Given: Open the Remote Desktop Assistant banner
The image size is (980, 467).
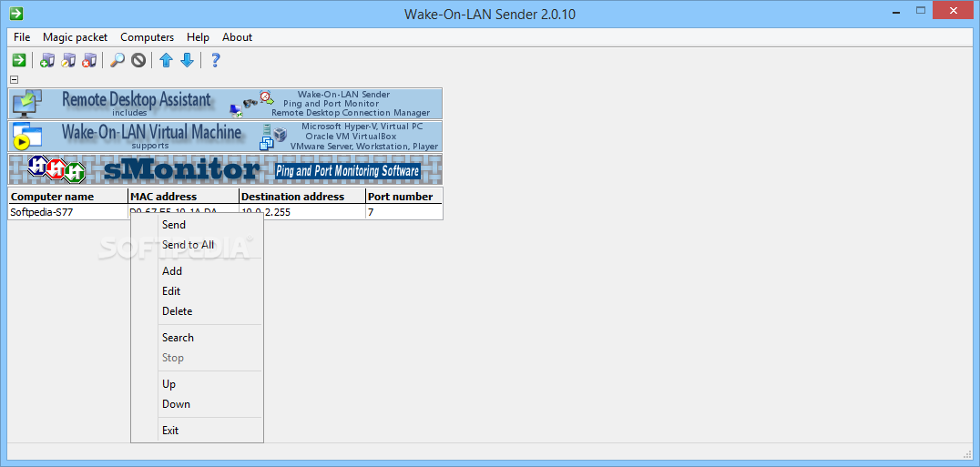Looking at the screenshot, I should 225,104.
